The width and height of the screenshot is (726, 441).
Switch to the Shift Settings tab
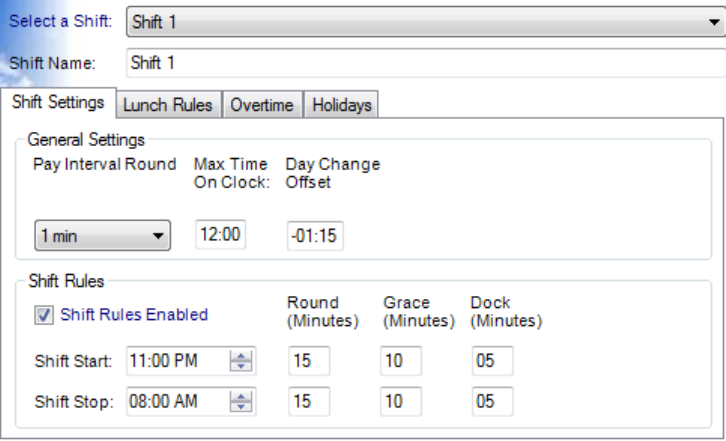click(58, 104)
